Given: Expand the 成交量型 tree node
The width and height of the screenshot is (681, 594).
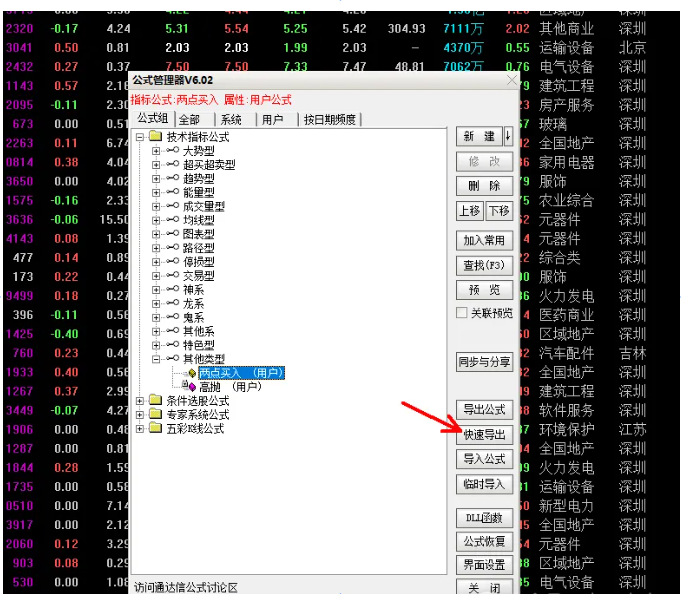Looking at the screenshot, I should [x=156, y=207].
